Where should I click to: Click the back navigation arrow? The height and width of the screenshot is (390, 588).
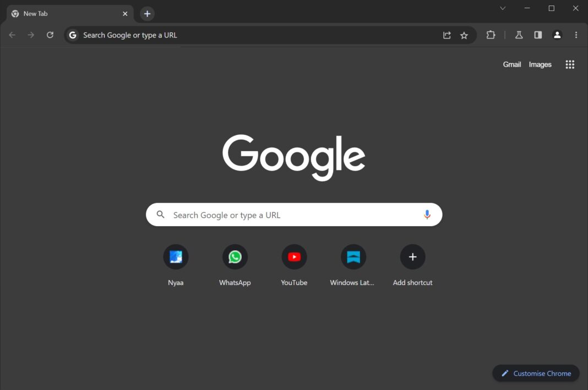tap(12, 35)
